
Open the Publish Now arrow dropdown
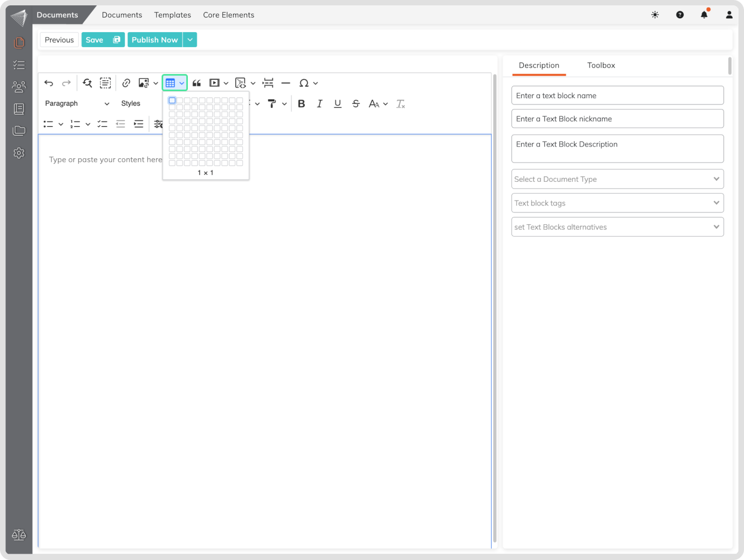190,40
